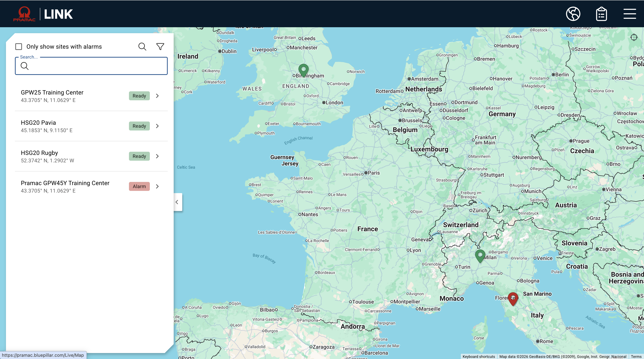The height and width of the screenshot is (359, 644).
Task: Open Keyboard shortcuts link on map
Action: click(x=479, y=357)
